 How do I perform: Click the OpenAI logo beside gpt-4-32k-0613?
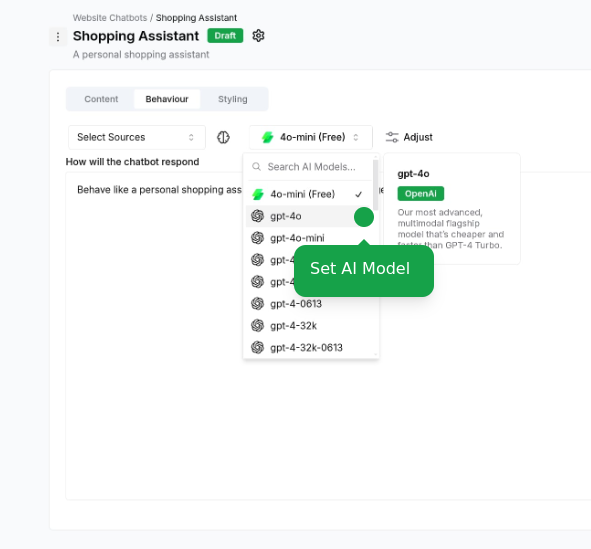(257, 347)
